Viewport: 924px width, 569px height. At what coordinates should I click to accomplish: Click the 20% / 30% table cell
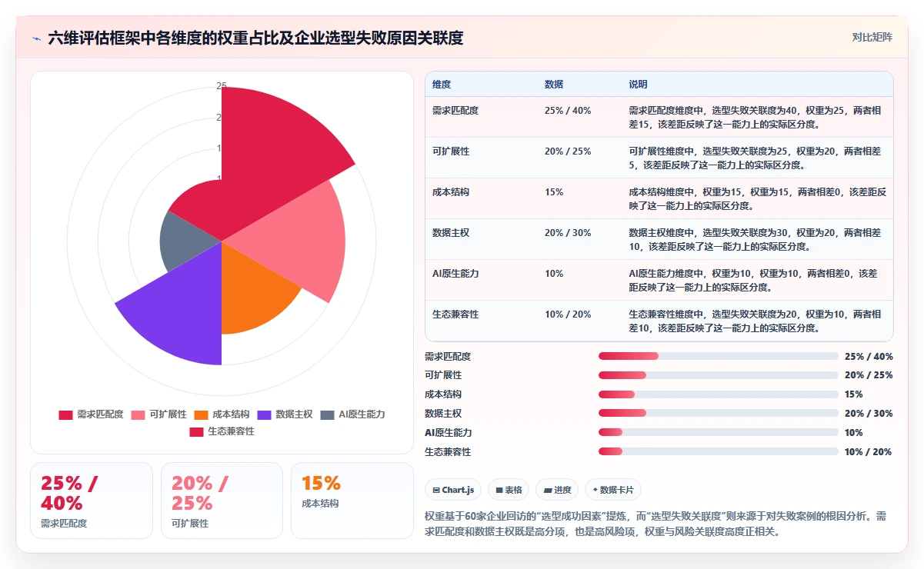tap(568, 233)
